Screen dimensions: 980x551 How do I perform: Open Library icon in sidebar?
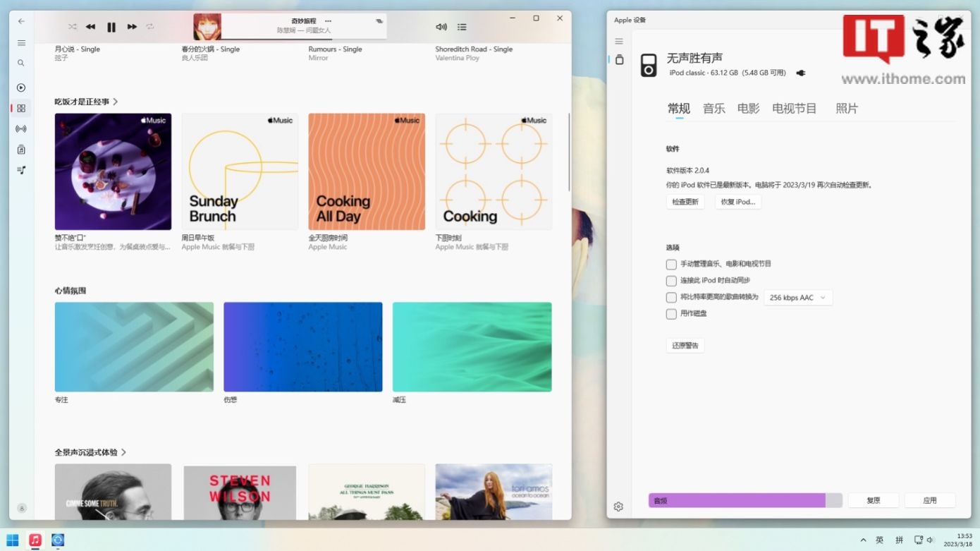[x=21, y=150]
